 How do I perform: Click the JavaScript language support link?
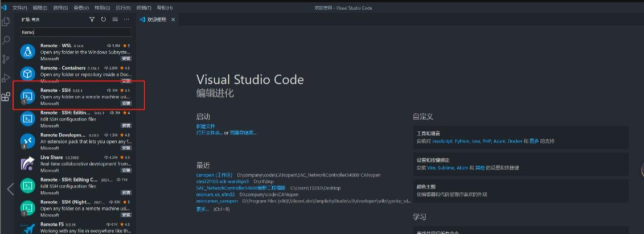(x=442, y=141)
